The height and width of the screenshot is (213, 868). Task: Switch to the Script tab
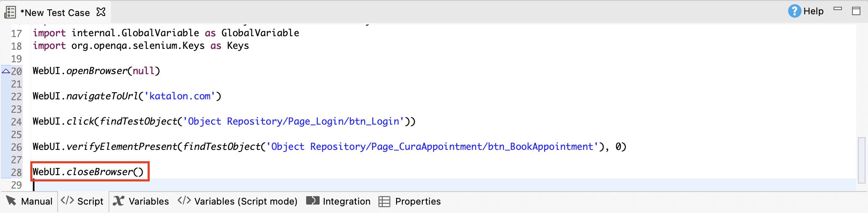tap(83, 201)
